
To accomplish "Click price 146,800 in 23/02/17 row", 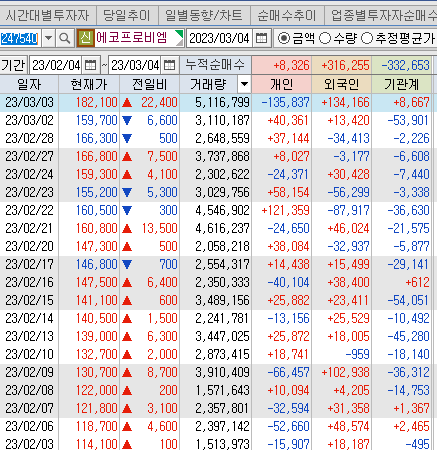I will pos(97,264).
